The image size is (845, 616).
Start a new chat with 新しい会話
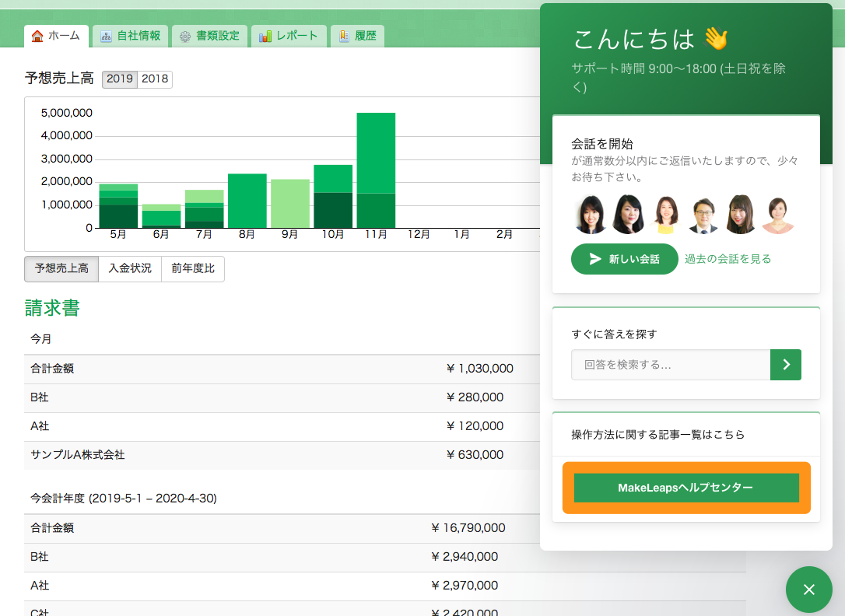pyautogui.click(x=624, y=259)
